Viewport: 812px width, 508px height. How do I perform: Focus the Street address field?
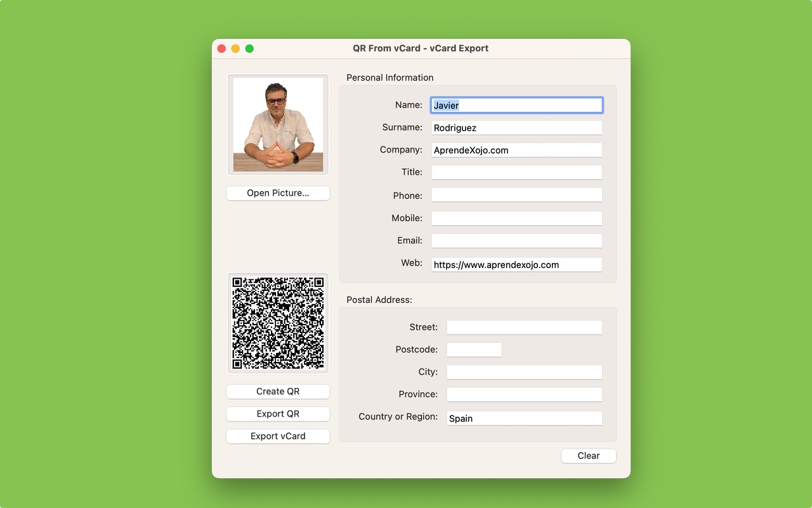coord(524,327)
